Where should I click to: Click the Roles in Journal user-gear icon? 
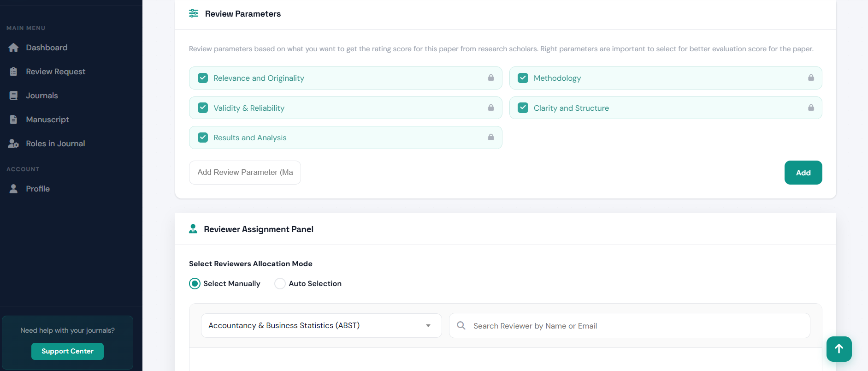pyautogui.click(x=13, y=144)
